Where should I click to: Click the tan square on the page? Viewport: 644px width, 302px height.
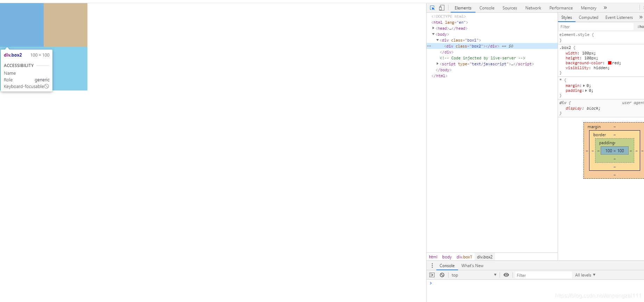tap(65, 25)
